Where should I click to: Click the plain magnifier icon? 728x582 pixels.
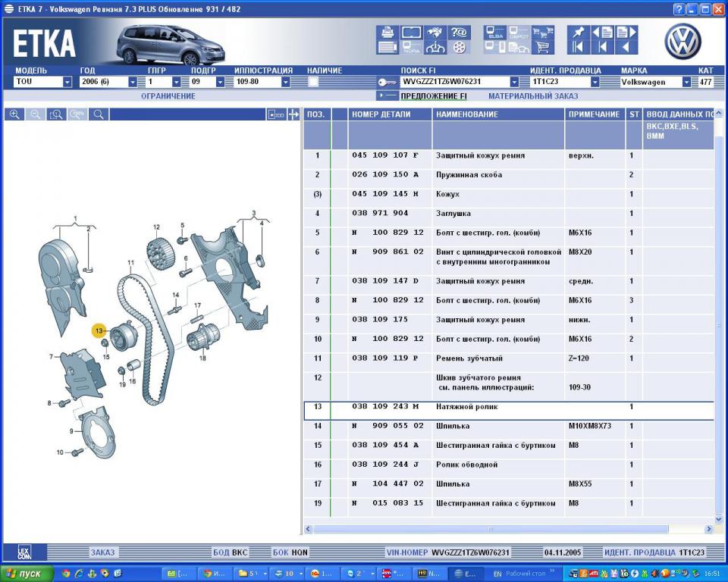tap(99, 114)
